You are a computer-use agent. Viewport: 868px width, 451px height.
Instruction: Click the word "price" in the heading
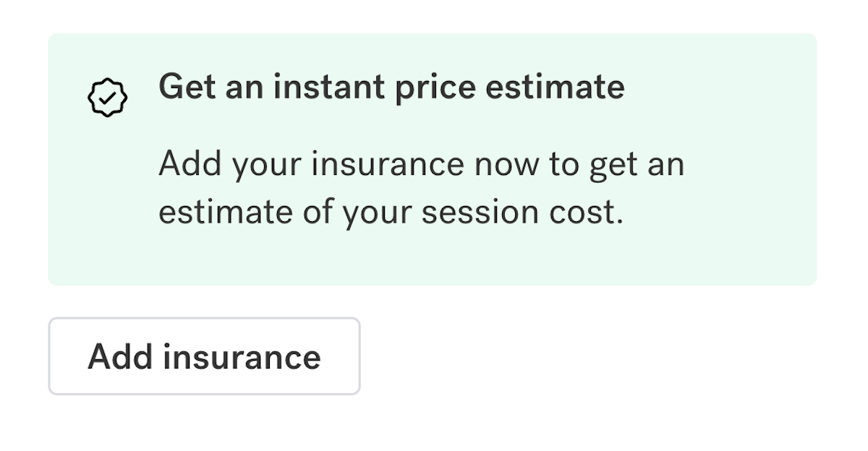click(440, 87)
